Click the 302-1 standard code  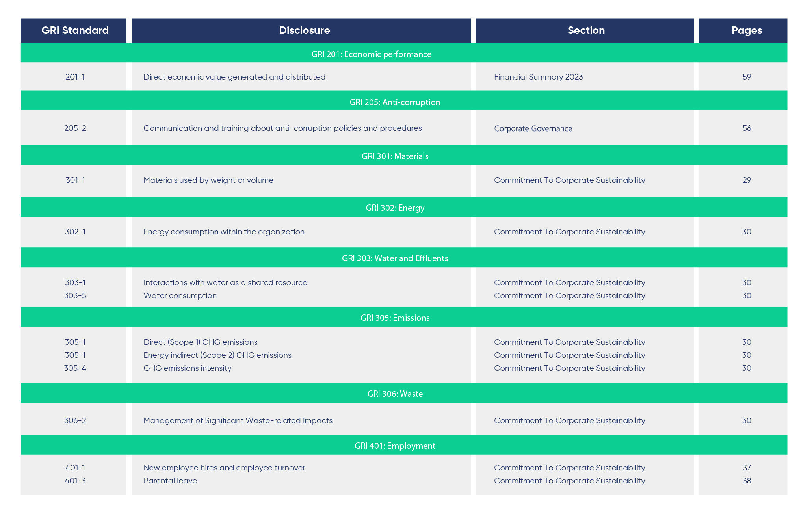[75, 232]
